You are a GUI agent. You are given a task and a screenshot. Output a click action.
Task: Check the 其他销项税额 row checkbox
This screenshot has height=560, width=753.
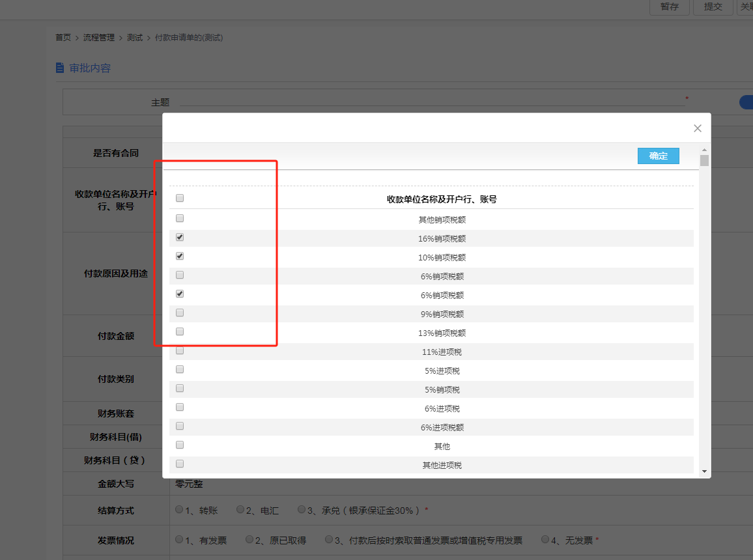pyautogui.click(x=180, y=218)
